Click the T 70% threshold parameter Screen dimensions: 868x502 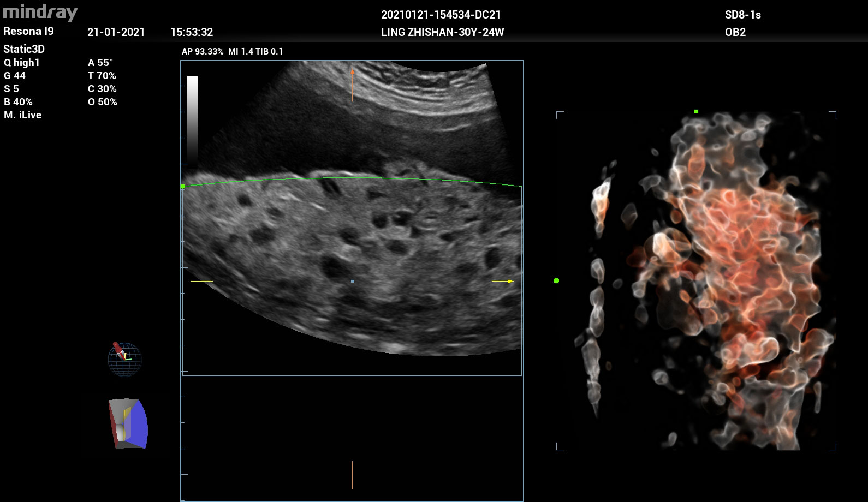pyautogui.click(x=102, y=76)
